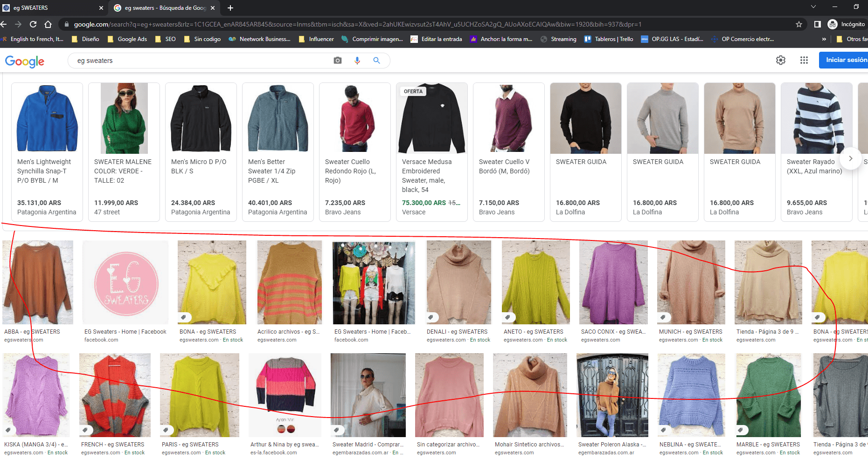This screenshot has height=466, width=868.
Task: Open Men's Lightweight Synchilla Snap-T product
Action: click(47, 152)
